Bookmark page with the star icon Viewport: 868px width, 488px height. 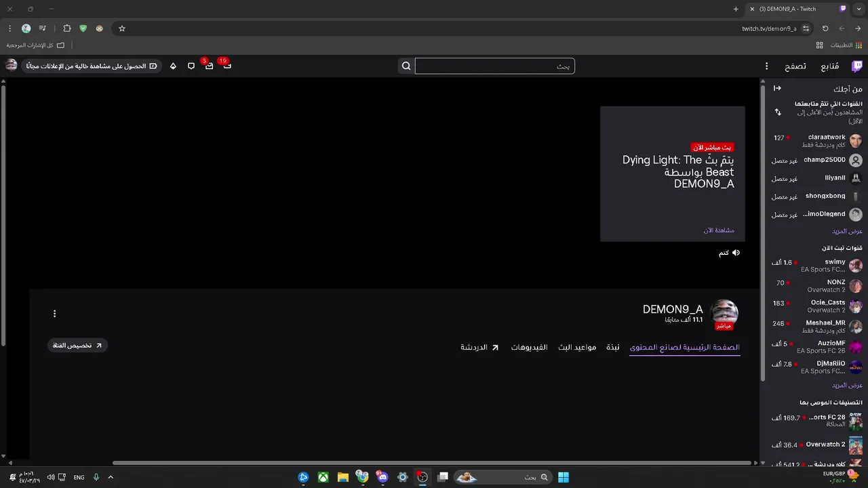click(122, 28)
